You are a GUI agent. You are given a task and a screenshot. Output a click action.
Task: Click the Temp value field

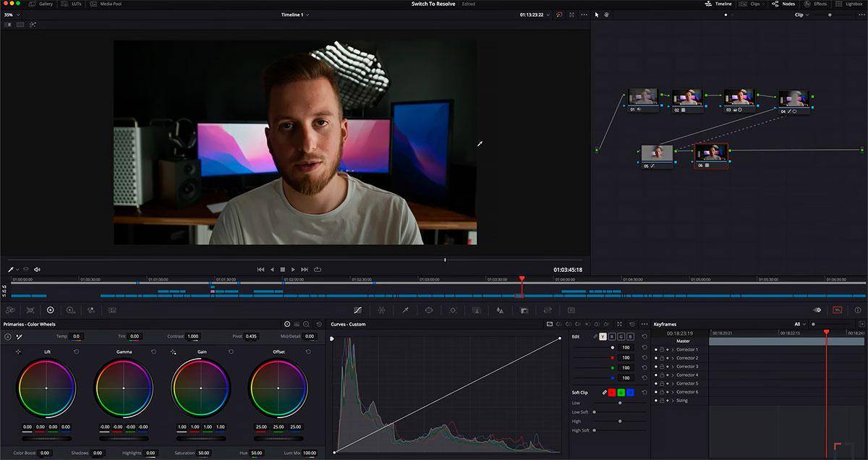[77, 336]
